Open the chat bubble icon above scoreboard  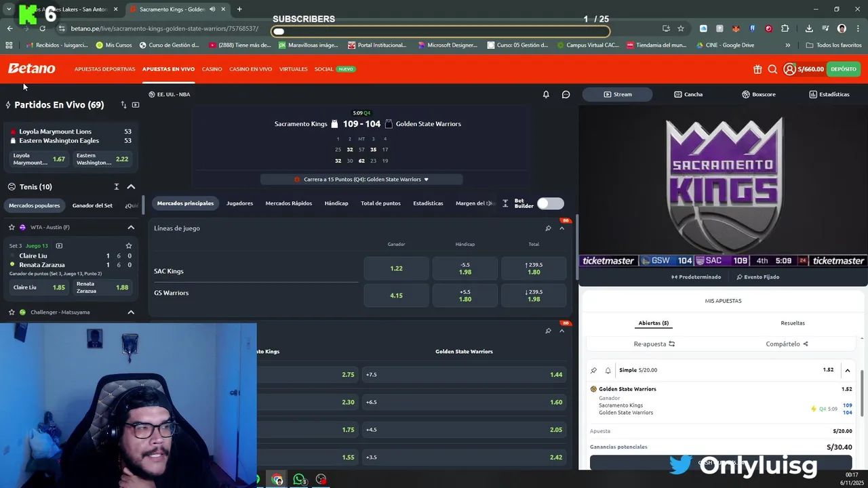(566, 94)
